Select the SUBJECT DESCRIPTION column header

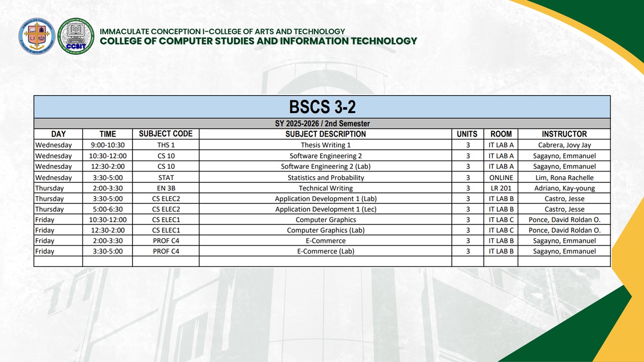[x=326, y=134]
